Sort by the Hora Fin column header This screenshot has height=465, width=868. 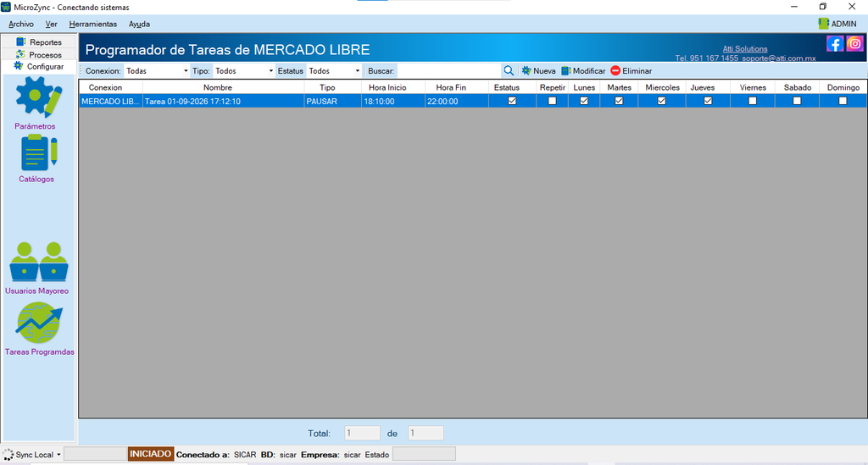point(457,87)
